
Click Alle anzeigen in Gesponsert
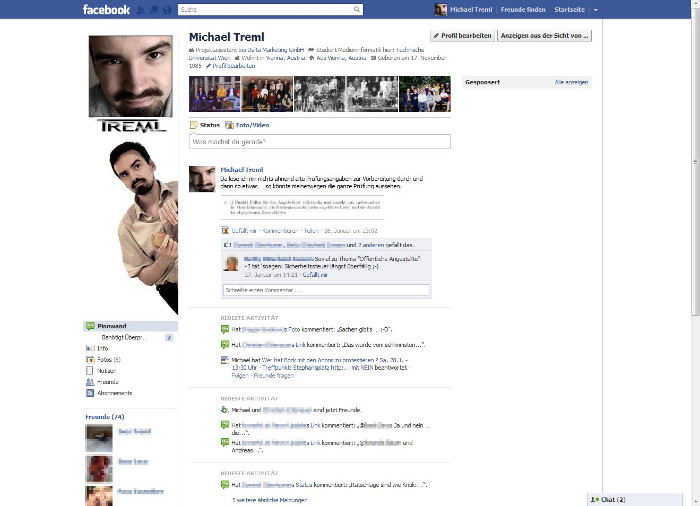tap(571, 82)
